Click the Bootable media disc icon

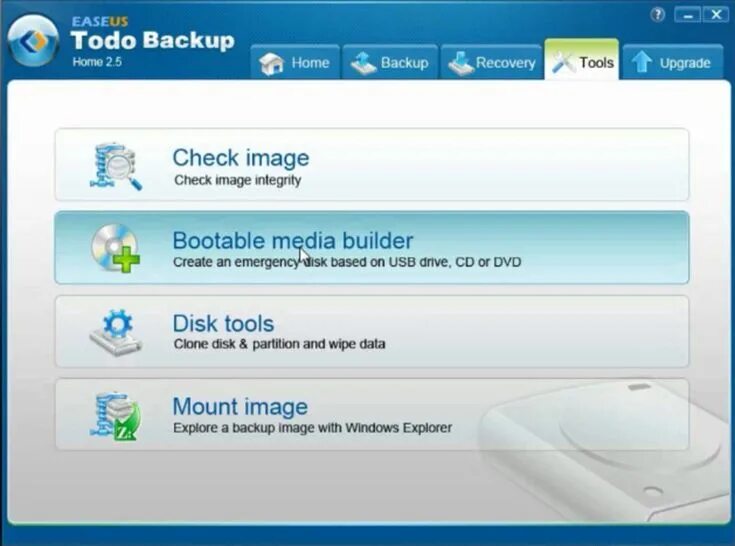[115, 248]
